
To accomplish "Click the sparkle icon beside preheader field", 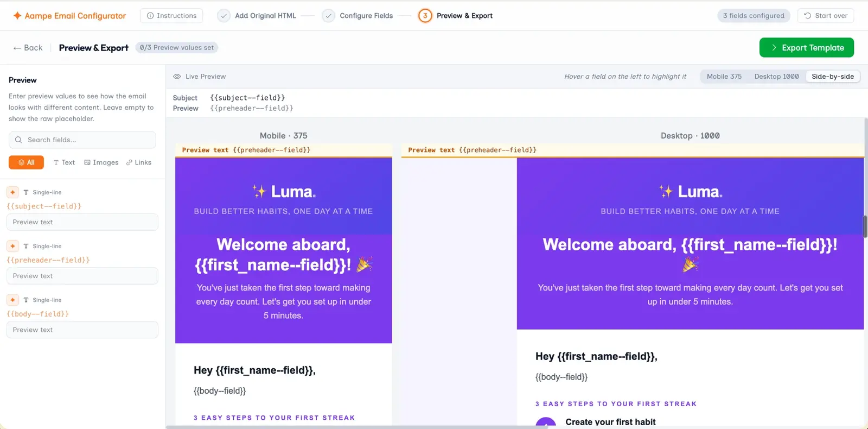I will pyautogui.click(x=12, y=246).
